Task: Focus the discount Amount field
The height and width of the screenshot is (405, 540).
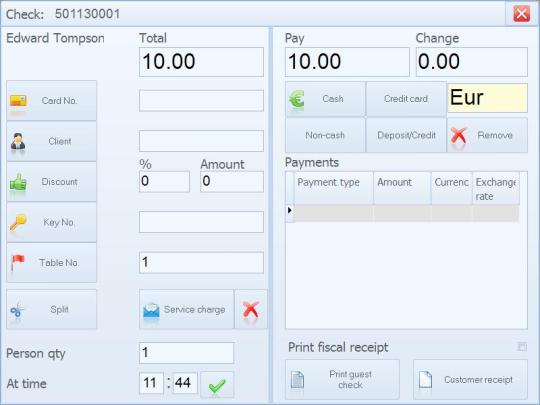Action: tap(232, 181)
